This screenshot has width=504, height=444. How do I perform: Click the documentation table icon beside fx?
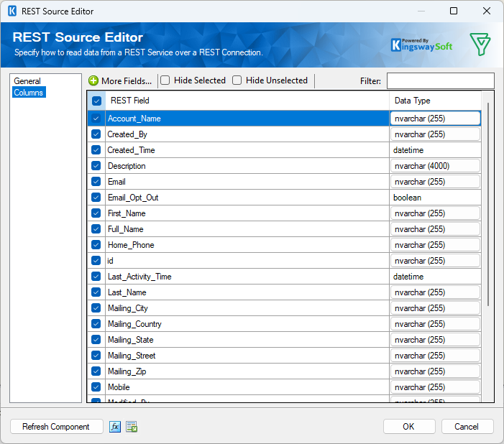click(x=132, y=427)
